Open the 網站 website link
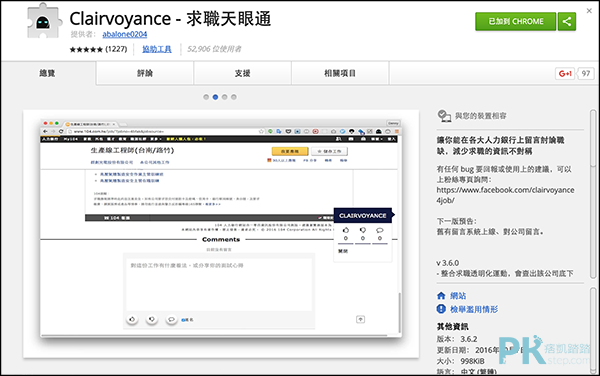Screen dimensions: 600x376 [x=458, y=296]
